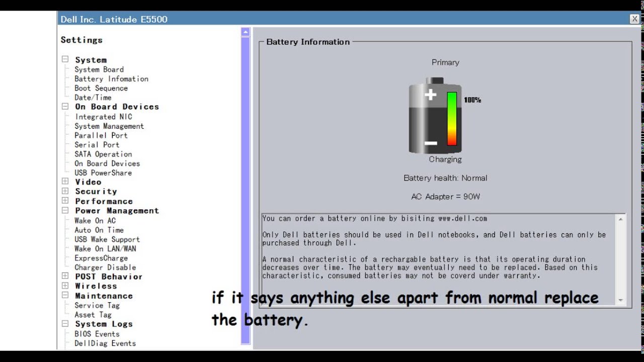The width and height of the screenshot is (644, 362).
Task: Open Charger Disable settings
Action: point(105,267)
